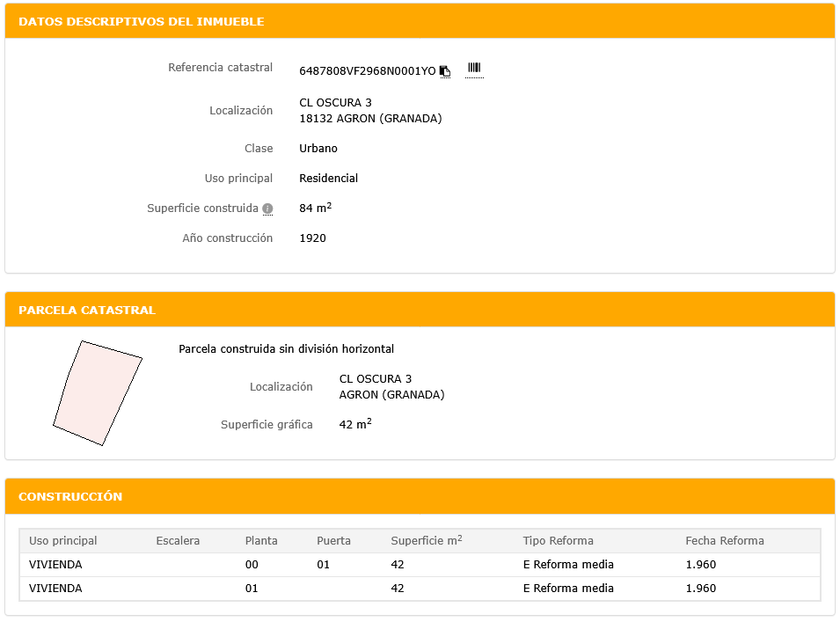Click the CL OSCURA 3 address in property data

click(x=335, y=103)
